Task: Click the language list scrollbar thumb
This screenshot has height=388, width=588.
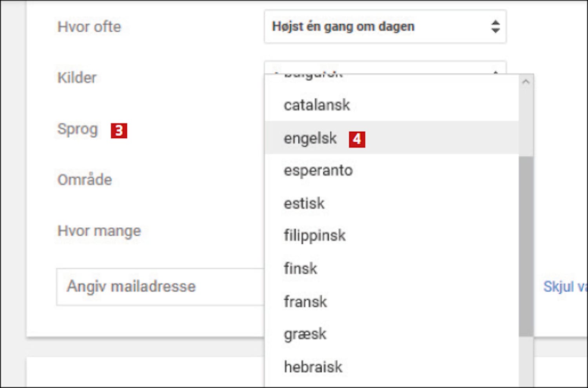Action: point(526,246)
